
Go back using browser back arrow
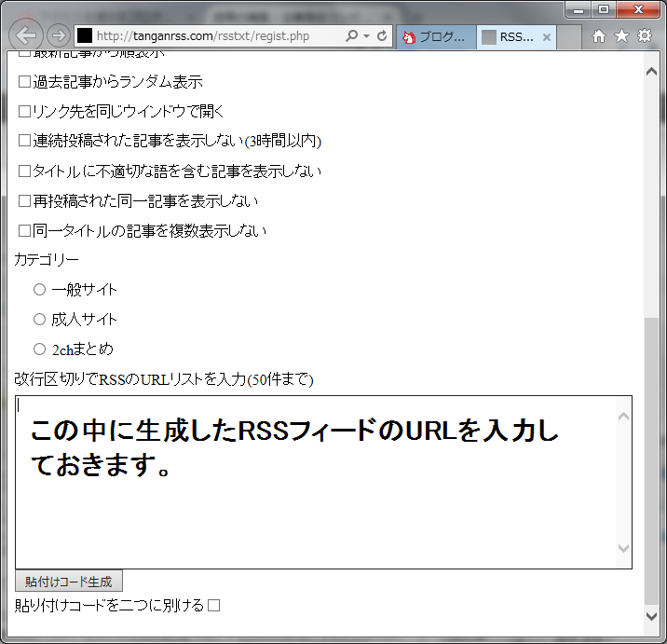[x=25, y=35]
